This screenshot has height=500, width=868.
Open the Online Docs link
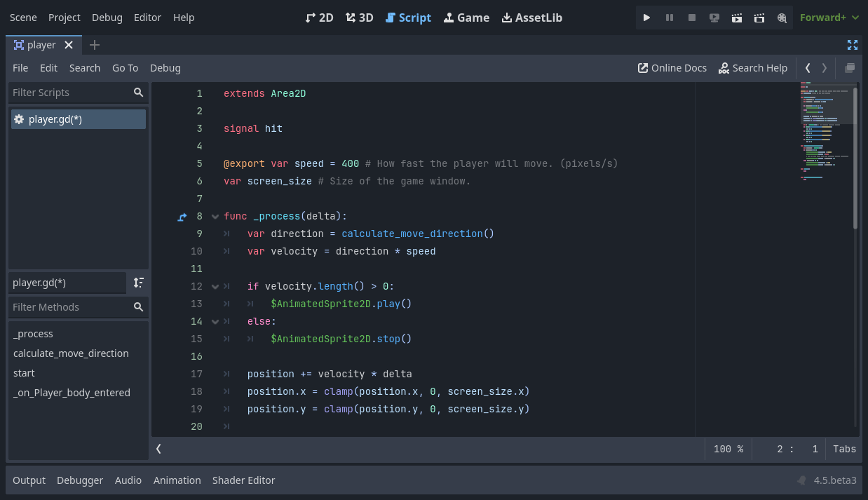tap(672, 67)
